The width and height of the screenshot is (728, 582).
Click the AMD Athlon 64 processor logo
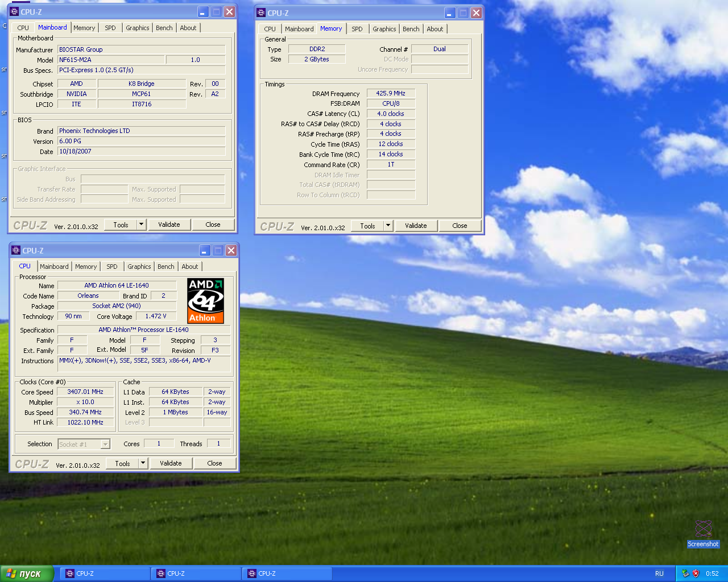click(205, 301)
